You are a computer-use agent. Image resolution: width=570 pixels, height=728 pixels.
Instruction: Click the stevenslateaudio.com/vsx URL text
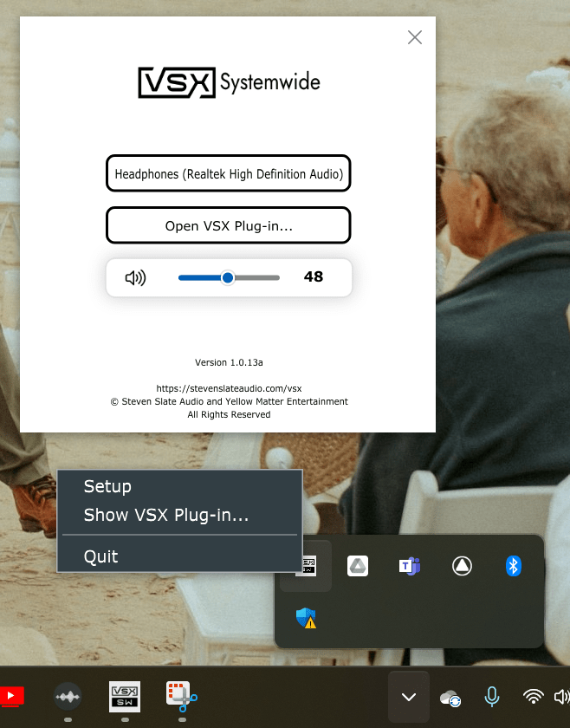click(229, 388)
